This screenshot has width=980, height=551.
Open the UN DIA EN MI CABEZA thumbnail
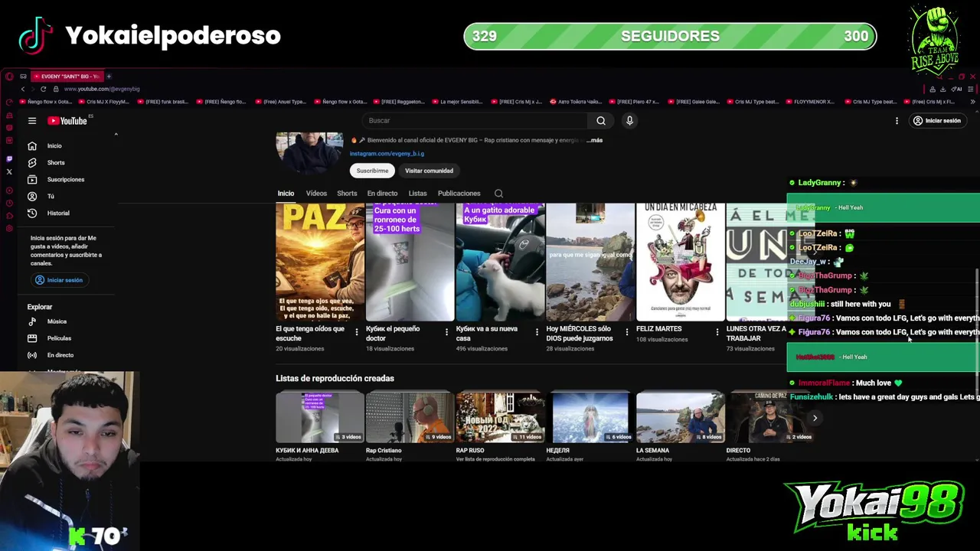click(680, 262)
